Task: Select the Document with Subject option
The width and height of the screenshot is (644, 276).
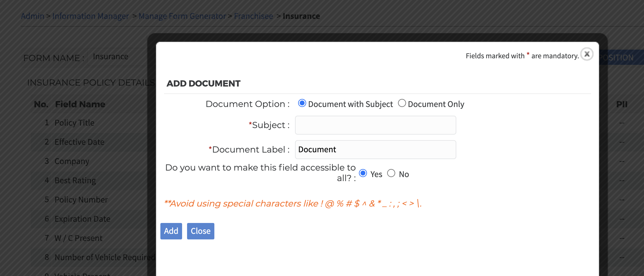Action: pos(302,103)
